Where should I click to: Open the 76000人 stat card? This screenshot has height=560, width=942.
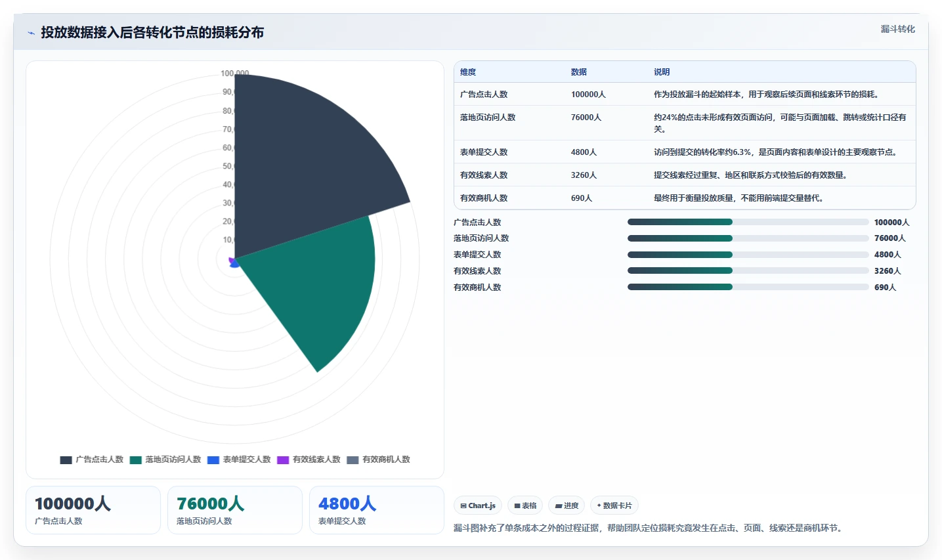tap(235, 510)
